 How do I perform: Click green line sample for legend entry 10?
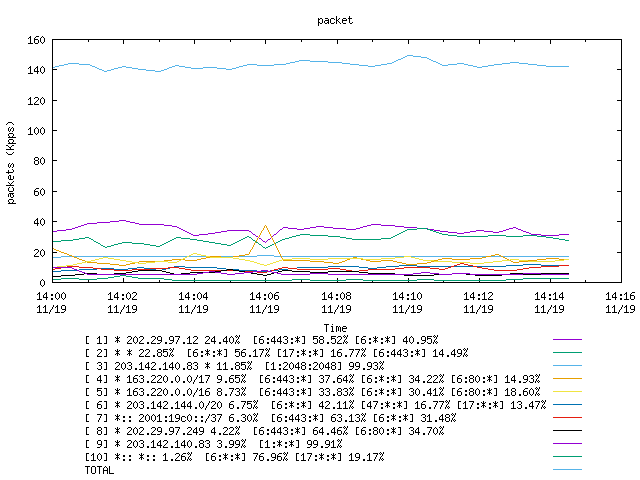(567, 457)
